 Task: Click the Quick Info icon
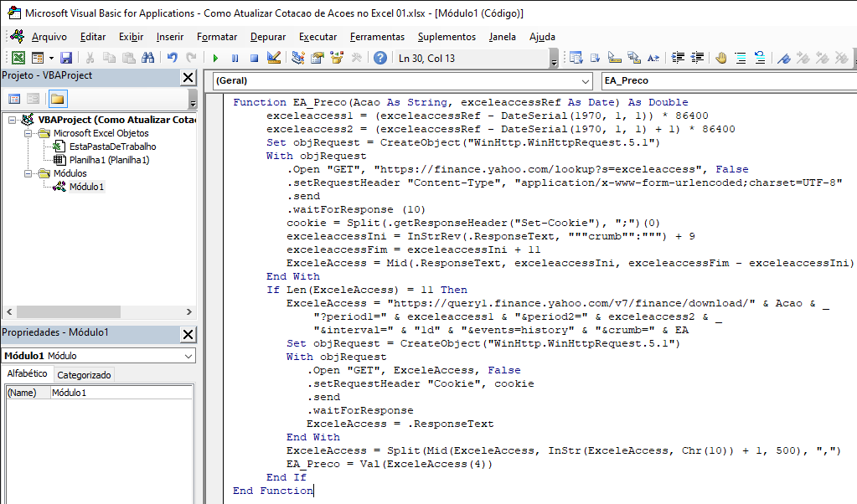pyautogui.click(x=614, y=58)
